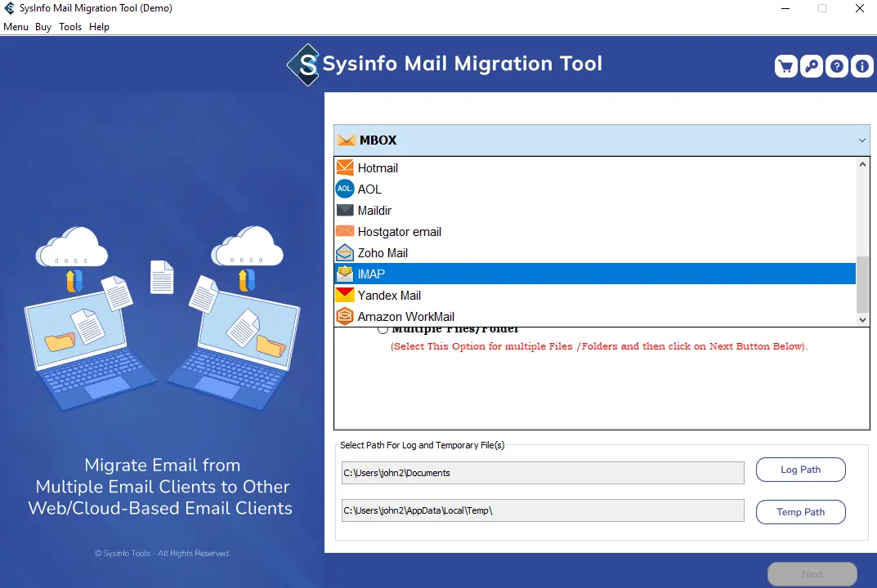Click the Hostgator email icon
877x588 pixels.
345,231
